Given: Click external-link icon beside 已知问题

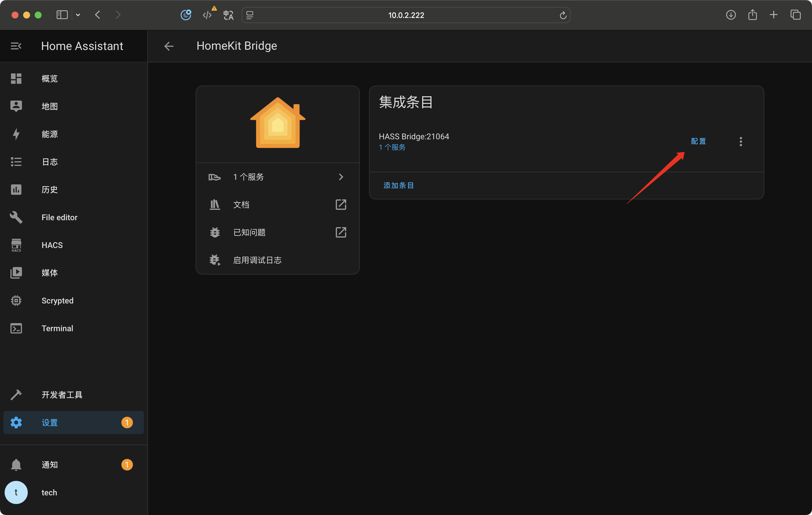Looking at the screenshot, I should [341, 232].
